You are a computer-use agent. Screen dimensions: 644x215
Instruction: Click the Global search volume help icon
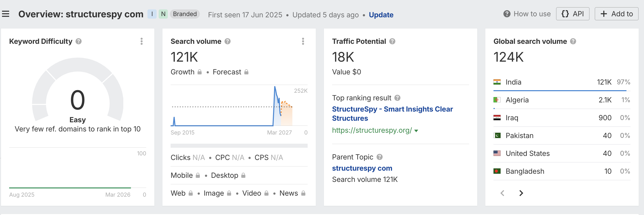573,41
